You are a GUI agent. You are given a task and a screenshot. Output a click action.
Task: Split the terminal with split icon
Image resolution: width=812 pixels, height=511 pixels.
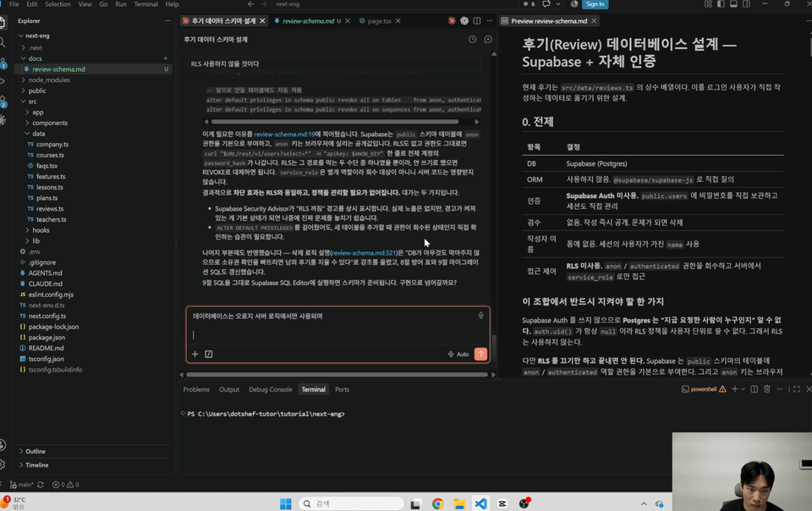point(754,389)
